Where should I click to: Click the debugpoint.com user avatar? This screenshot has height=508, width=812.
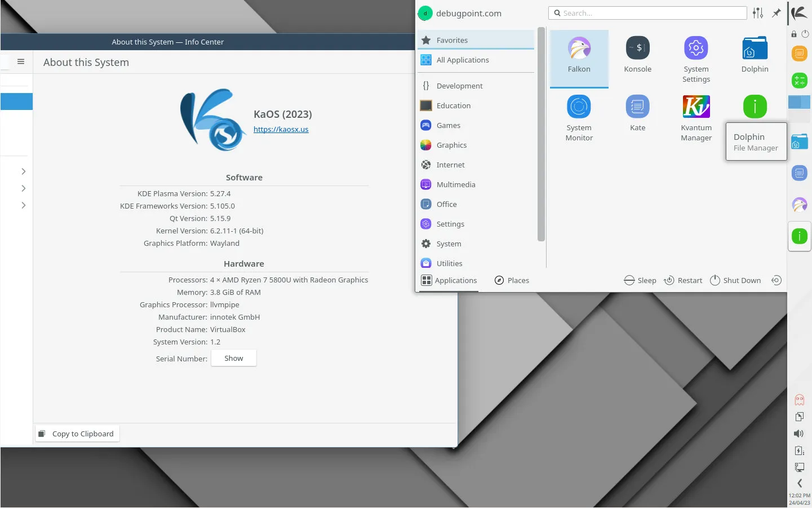[x=425, y=13]
